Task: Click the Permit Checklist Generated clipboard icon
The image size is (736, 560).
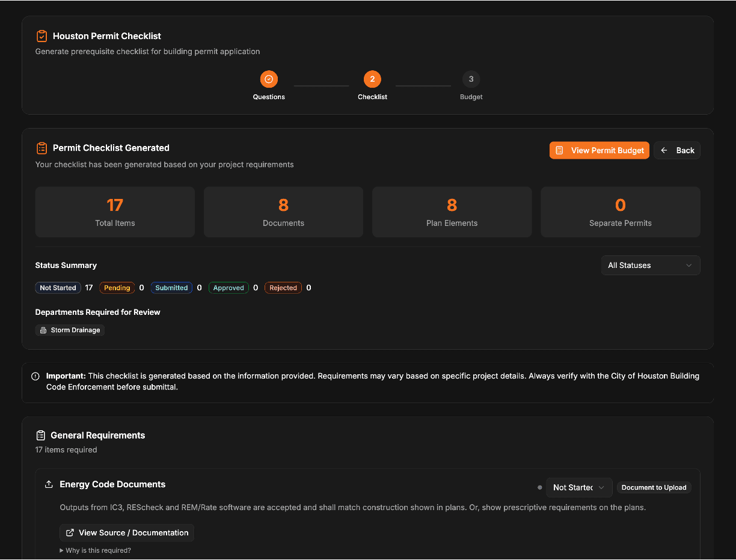Action: pos(41,148)
